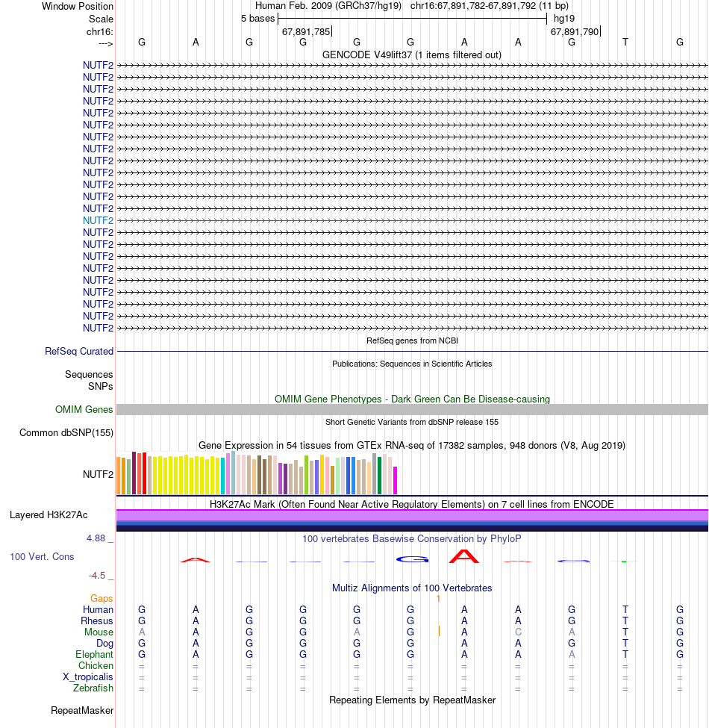Click the purple H3K27Ac signal band
Screen dimensions: 709x728
(412, 515)
